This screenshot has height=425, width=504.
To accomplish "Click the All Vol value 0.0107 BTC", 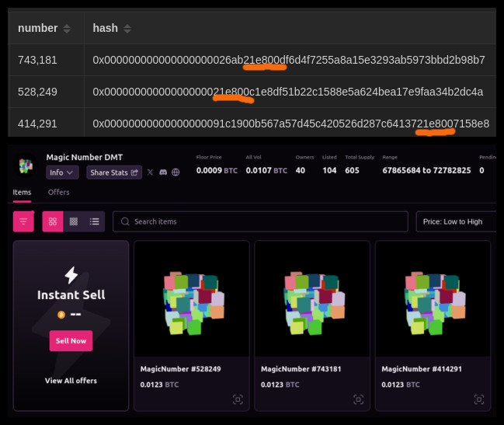I will 266,170.
